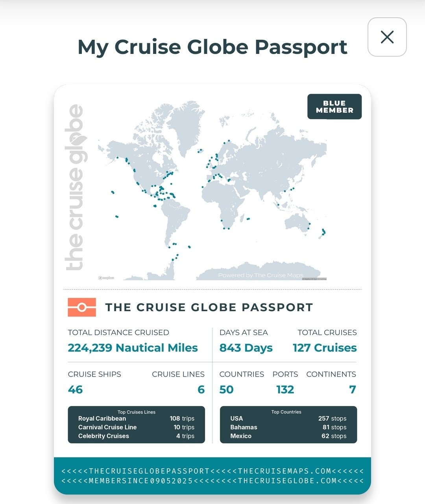Close the Cruise Globe Passport dialog
This screenshot has height=504, width=425.
point(387,37)
